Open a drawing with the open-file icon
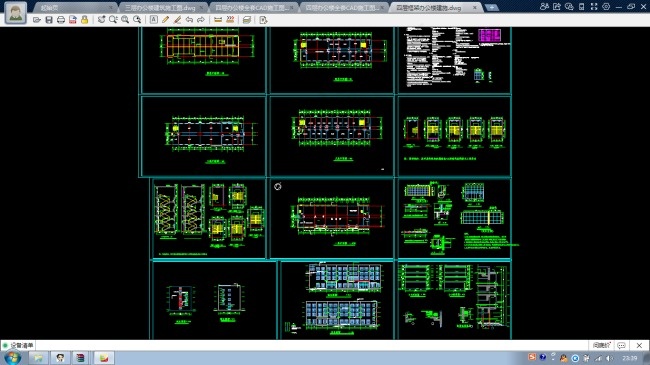650x365 pixels. [x=37, y=20]
